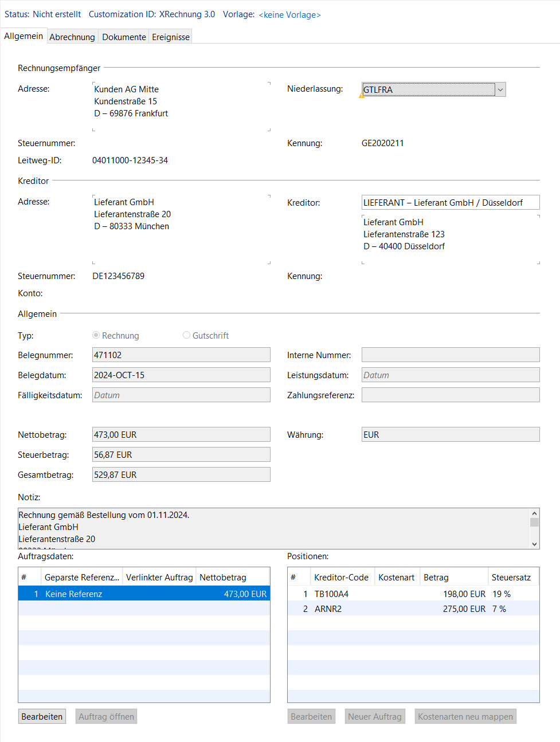This screenshot has height=742, width=560.
Task: Click the address line Lieferantenstraße 123
Action: (404, 234)
